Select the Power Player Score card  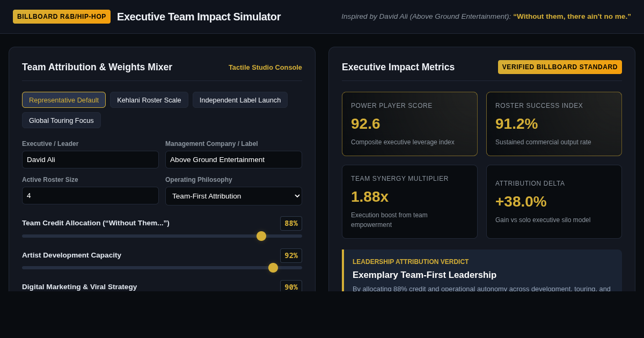pyautogui.click(x=409, y=124)
